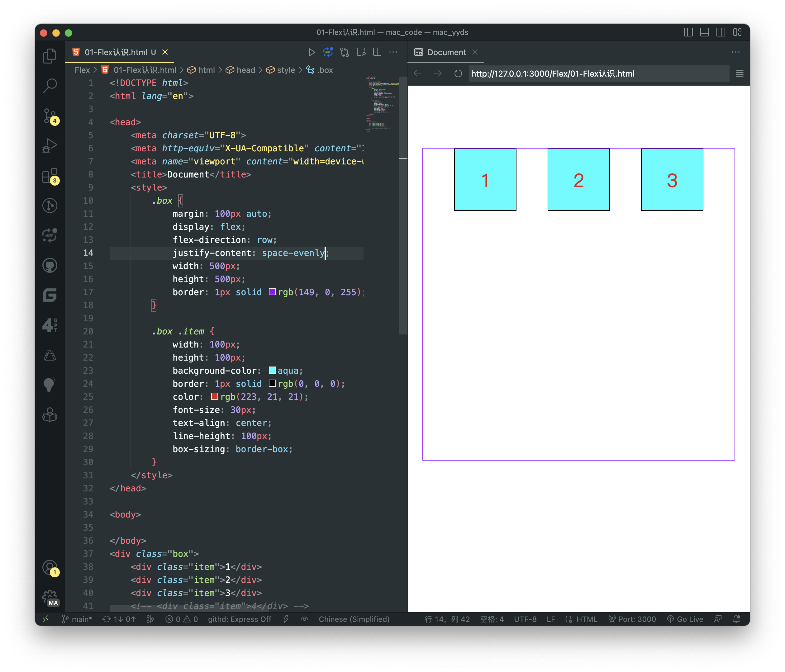785x672 pixels.
Task: Click on line 14 justify-content input field
Action: (293, 253)
